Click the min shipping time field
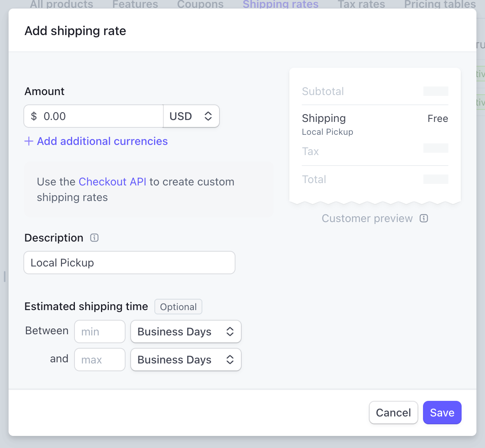The image size is (485, 448). click(99, 332)
